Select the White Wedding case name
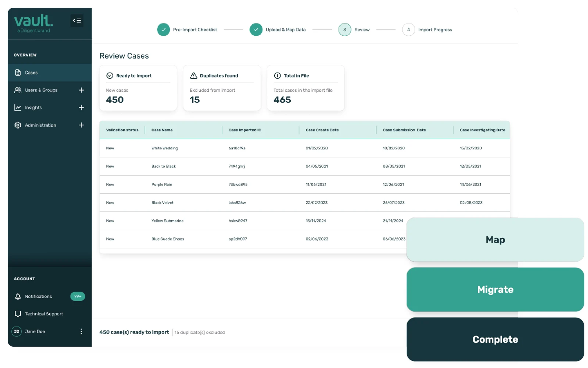Screen dimensions: 588x368 pos(164,148)
